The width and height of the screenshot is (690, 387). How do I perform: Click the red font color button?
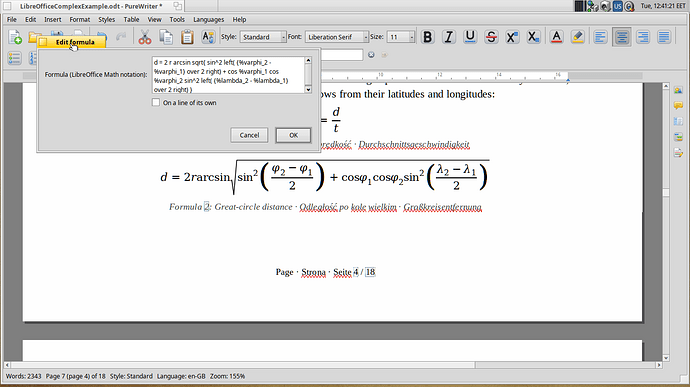(x=556, y=37)
